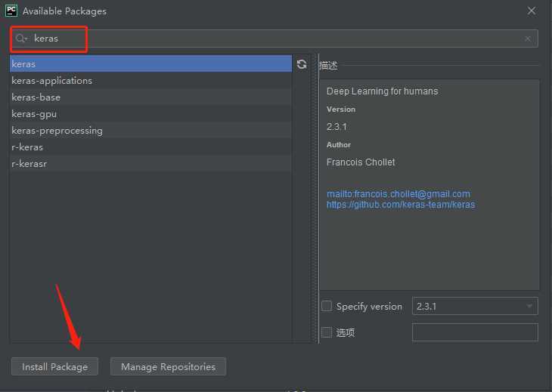Select keras-preprocessing package
Viewport: 552px width, 392px height.
[x=150, y=131]
